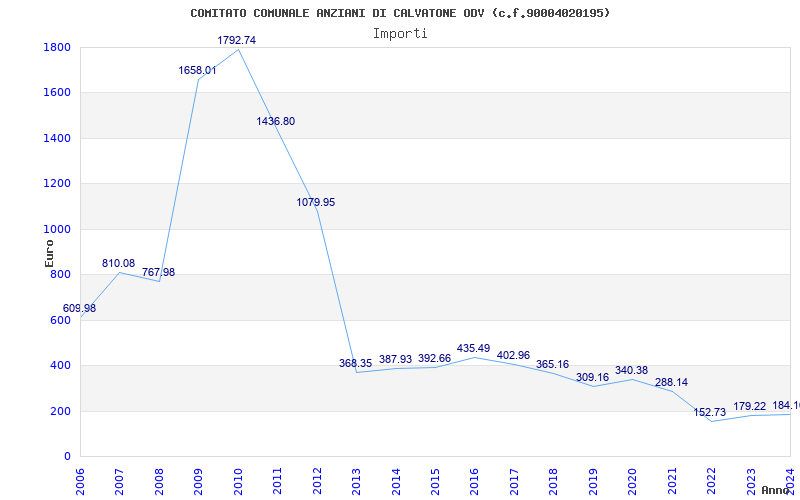Click the 1436.80 data label
The width and height of the screenshot is (800, 500).
(x=276, y=121)
